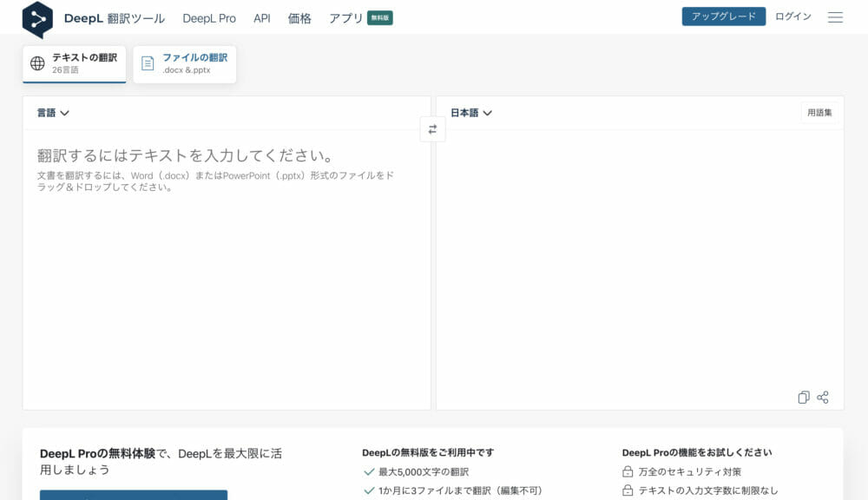Expand the 言語 source language dropdown
Screen dimensions: 868x500
coord(53,113)
